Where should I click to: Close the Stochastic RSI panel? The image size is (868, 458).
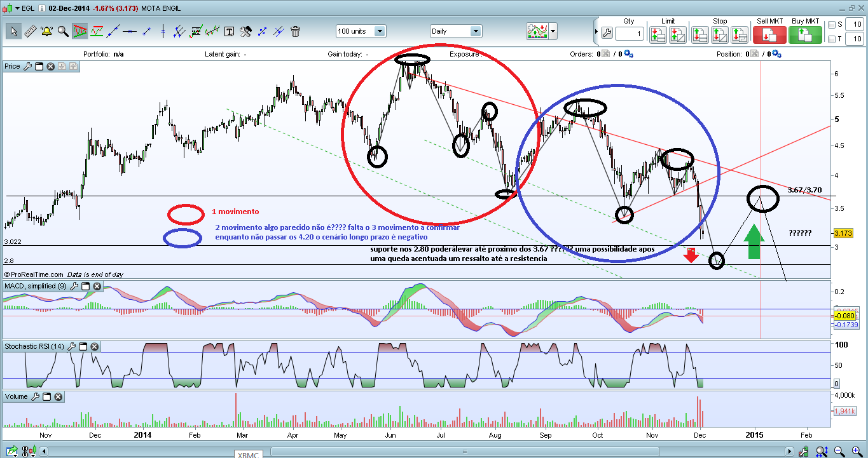(x=94, y=347)
